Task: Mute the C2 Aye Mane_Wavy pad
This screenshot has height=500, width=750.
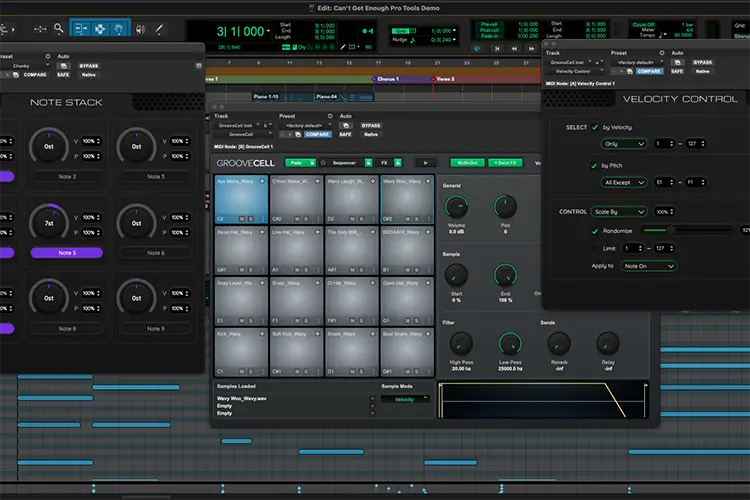Action: click(242, 219)
